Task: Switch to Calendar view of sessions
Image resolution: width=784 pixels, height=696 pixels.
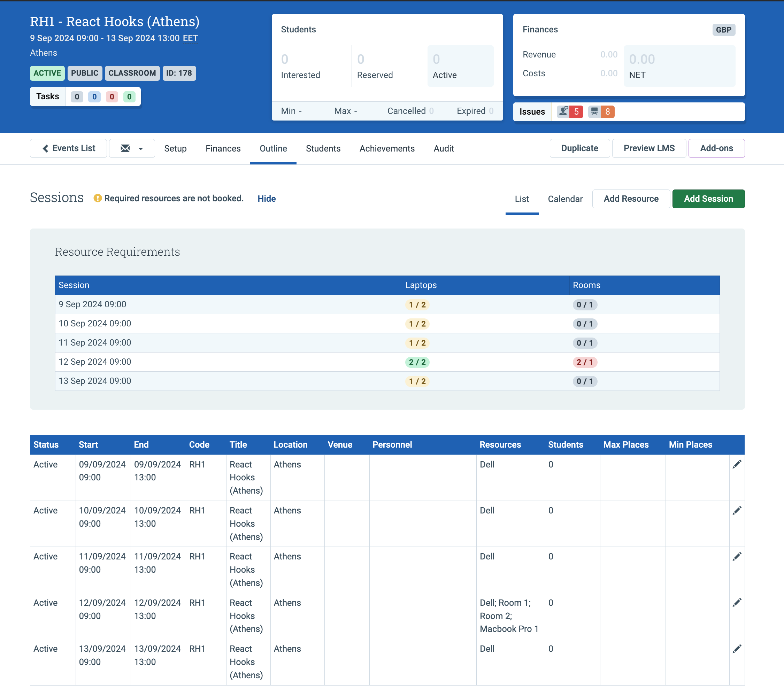Action: (565, 199)
